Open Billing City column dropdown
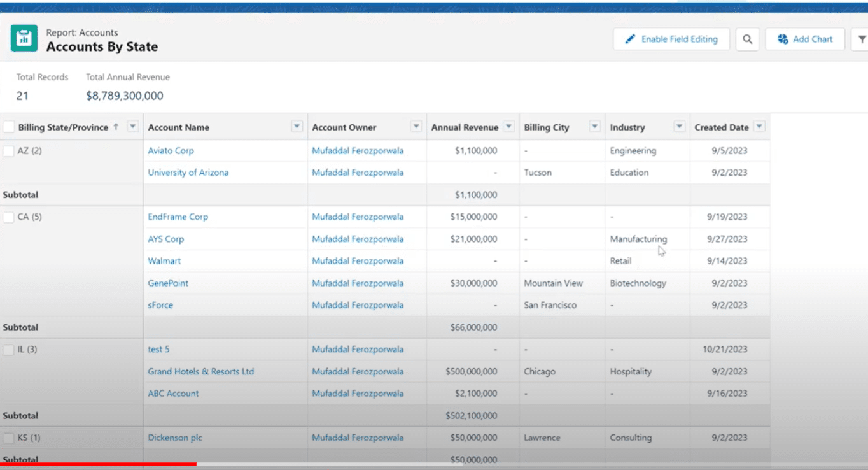The image size is (868, 470). coord(594,127)
